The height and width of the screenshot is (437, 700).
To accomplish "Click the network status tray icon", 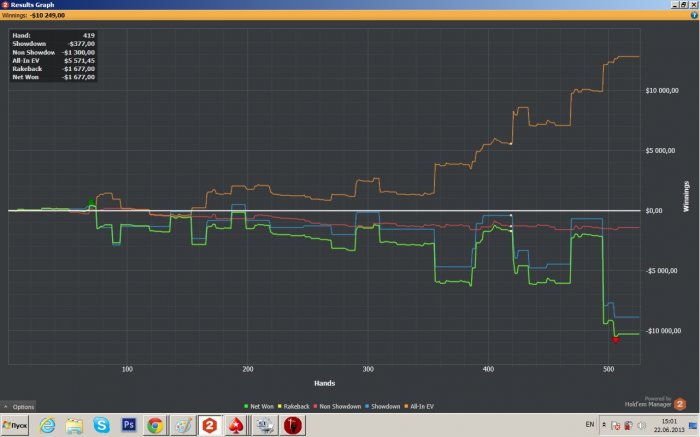I will pyautogui.click(x=629, y=425).
